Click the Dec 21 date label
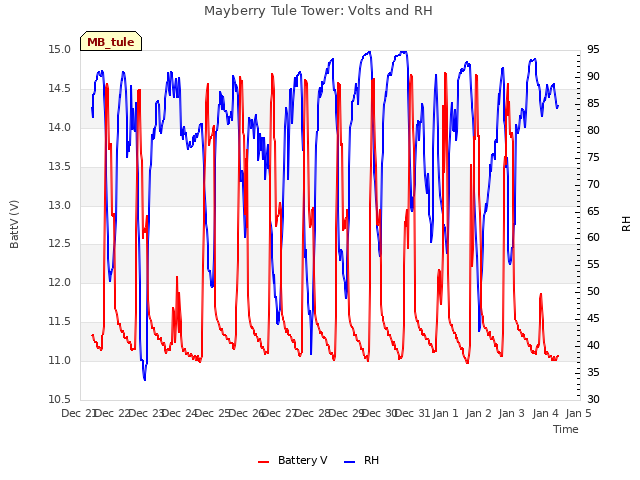Screen dimensions: 640x480 (79, 413)
